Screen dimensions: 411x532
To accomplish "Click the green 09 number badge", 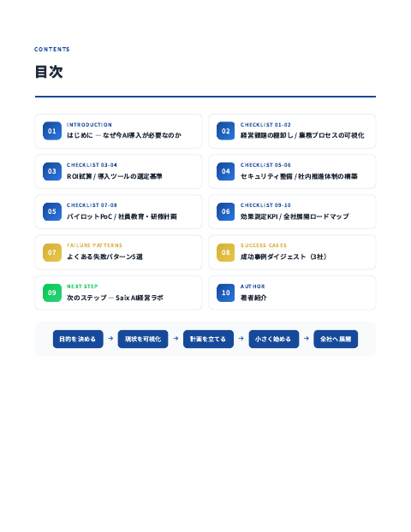I will [52, 293].
